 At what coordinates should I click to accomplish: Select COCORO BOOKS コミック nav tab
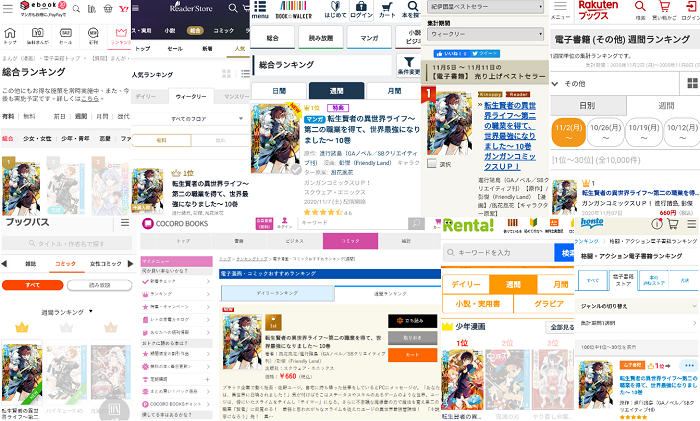click(x=350, y=241)
